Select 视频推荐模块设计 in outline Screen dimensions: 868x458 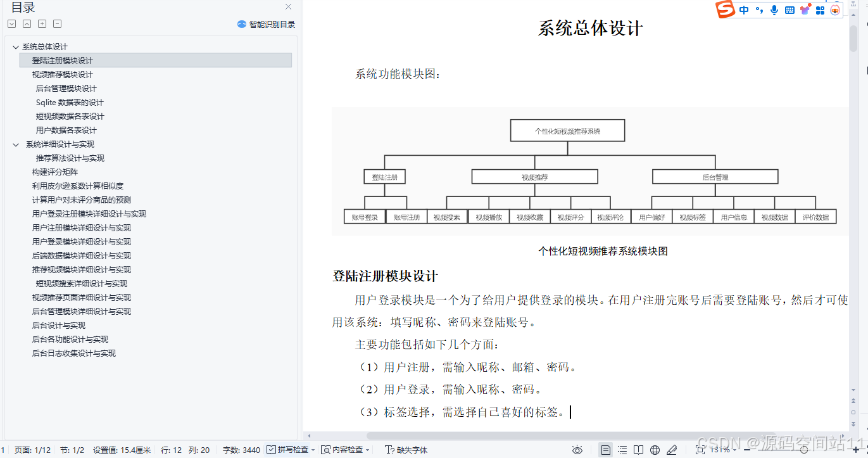63,75
